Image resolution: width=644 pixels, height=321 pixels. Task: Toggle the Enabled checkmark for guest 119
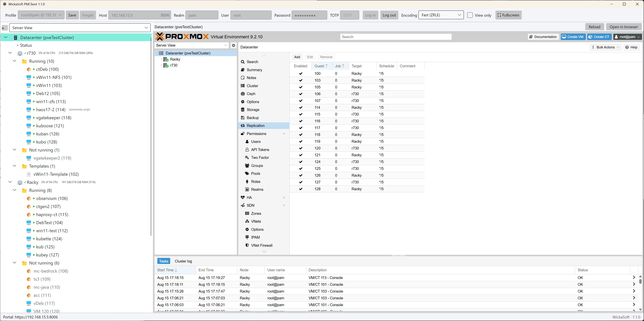tap(301, 142)
